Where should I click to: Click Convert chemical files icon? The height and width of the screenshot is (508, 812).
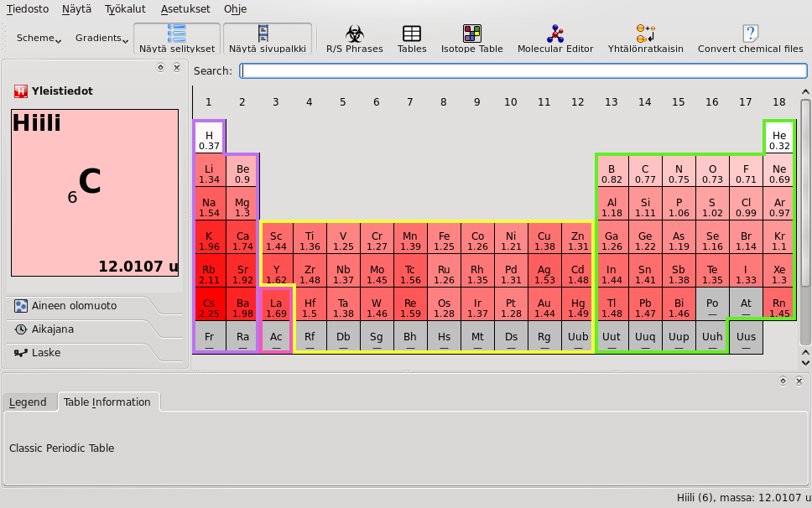click(750, 38)
